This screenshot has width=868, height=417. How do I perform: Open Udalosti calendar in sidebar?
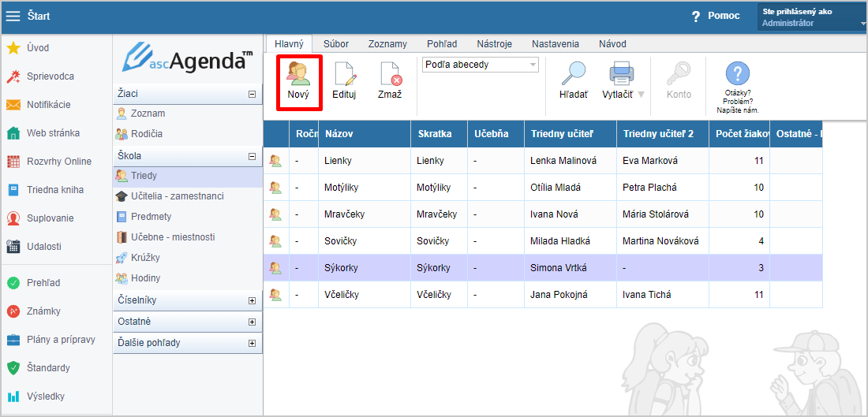click(x=44, y=246)
